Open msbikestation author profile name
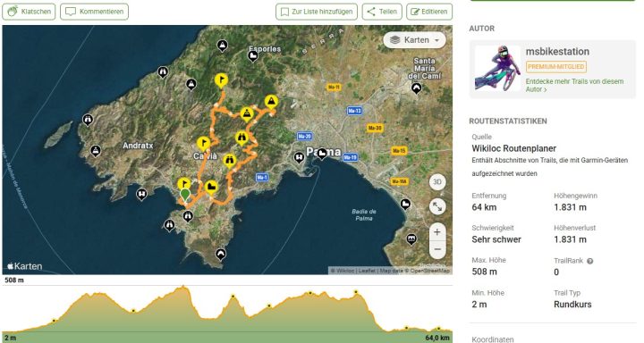644x343 pixels. coord(557,51)
